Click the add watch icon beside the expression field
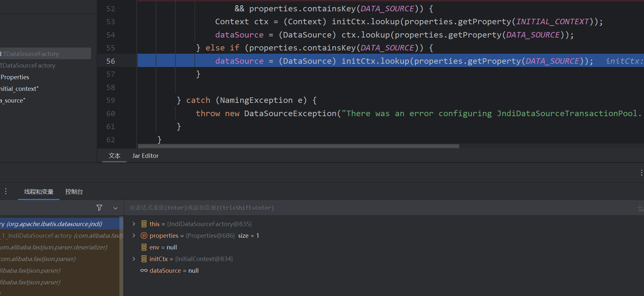The image size is (644, 296). coord(640,208)
